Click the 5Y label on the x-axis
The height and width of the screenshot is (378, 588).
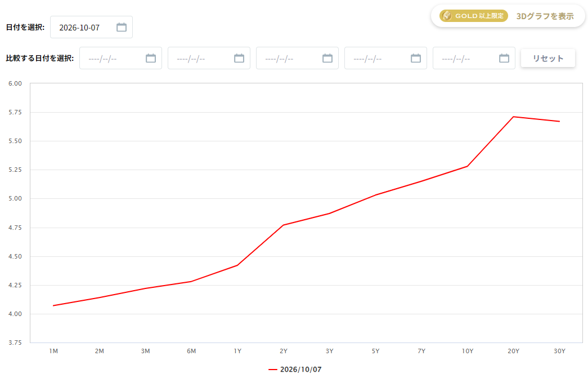coord(375,351)
